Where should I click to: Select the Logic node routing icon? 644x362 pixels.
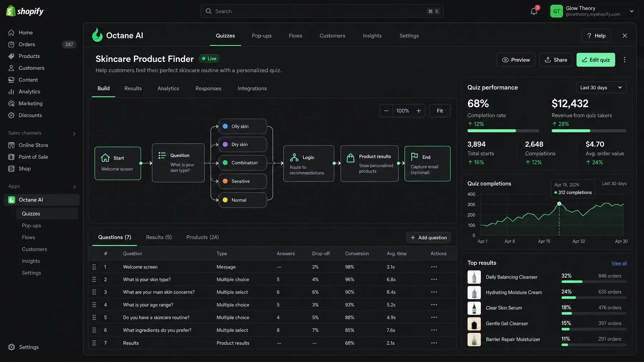[294, 157]
